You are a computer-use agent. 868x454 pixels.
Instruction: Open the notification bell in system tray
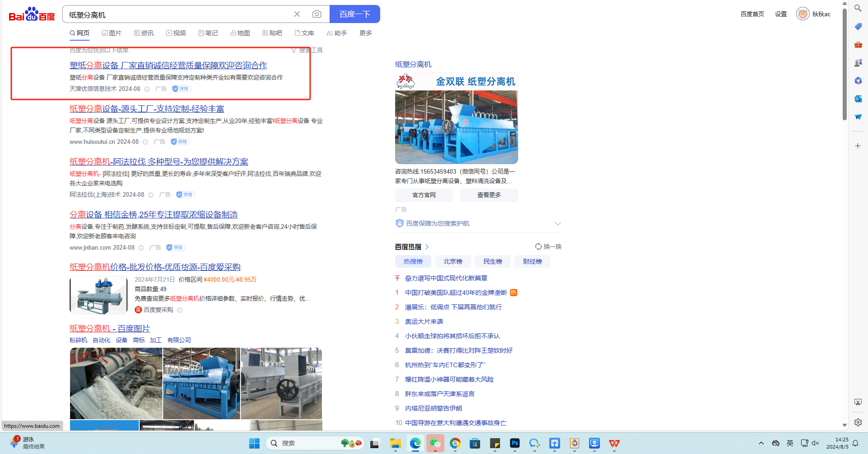(855, 444)
